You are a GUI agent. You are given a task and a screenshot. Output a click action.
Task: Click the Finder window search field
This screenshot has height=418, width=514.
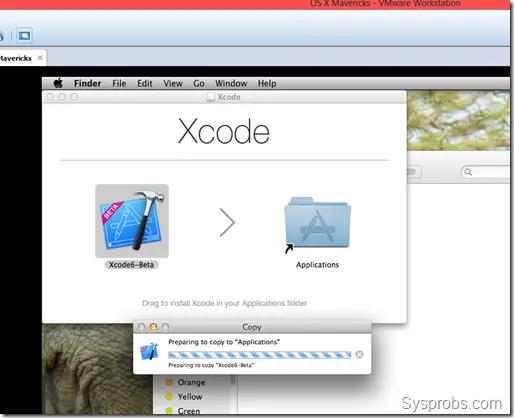[486, 172]
